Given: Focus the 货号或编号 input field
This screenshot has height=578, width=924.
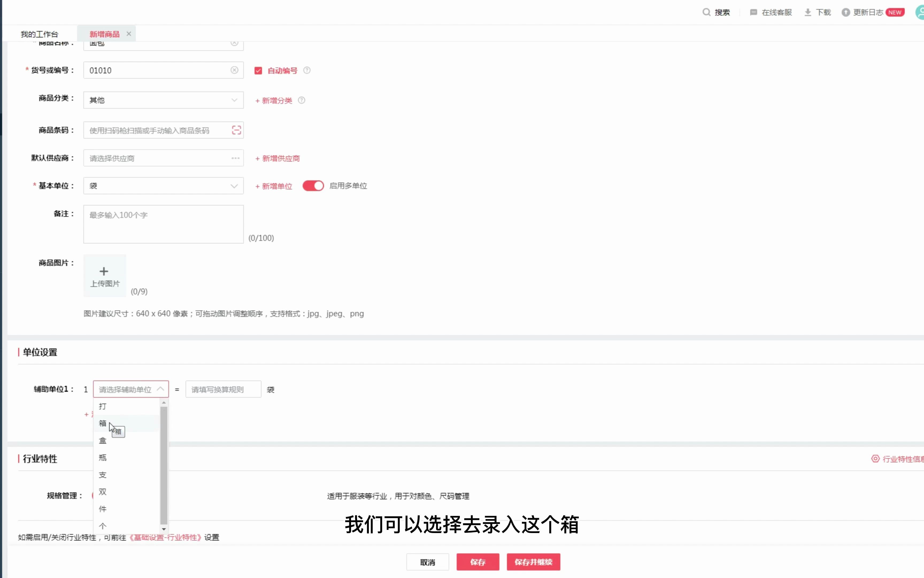Looking at the screenshot, I should pos(163,70).
